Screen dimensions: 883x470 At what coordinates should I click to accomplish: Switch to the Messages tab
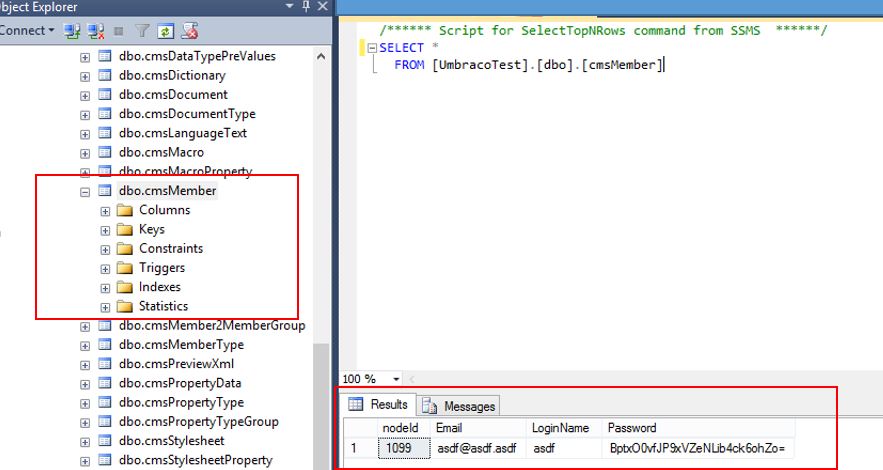click(458, 406)
